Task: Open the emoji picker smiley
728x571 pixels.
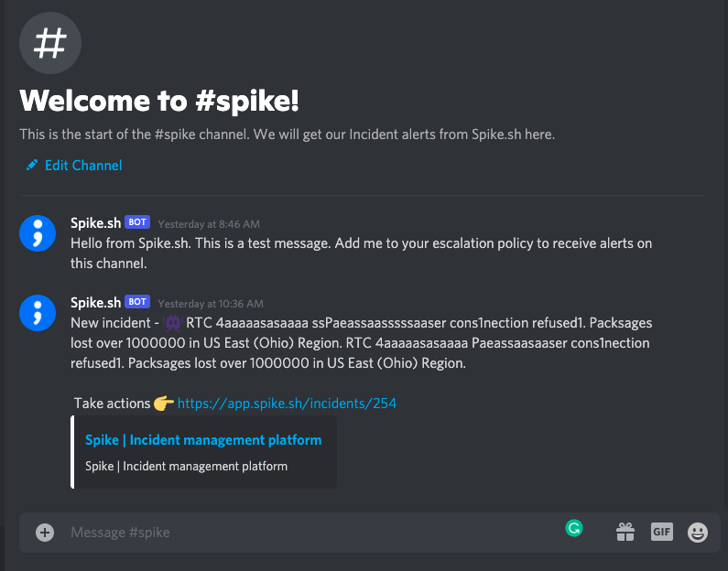Action: 698,532
